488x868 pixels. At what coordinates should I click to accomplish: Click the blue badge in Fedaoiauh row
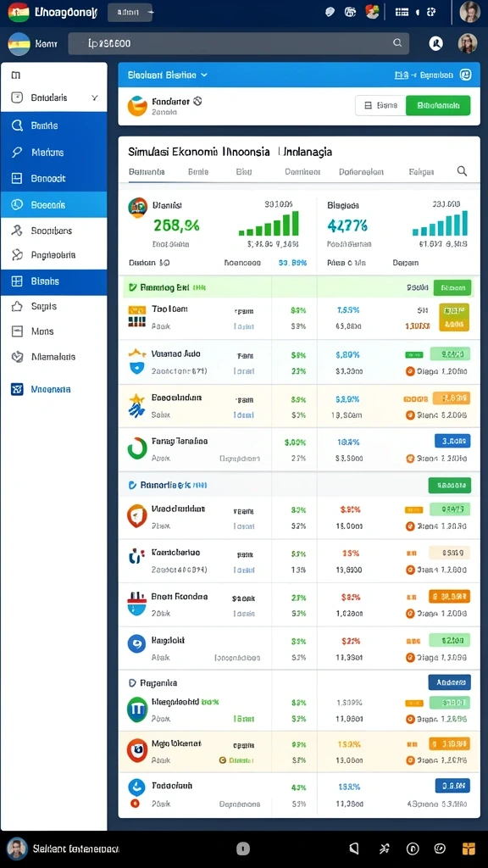click(x=452, y=785)
